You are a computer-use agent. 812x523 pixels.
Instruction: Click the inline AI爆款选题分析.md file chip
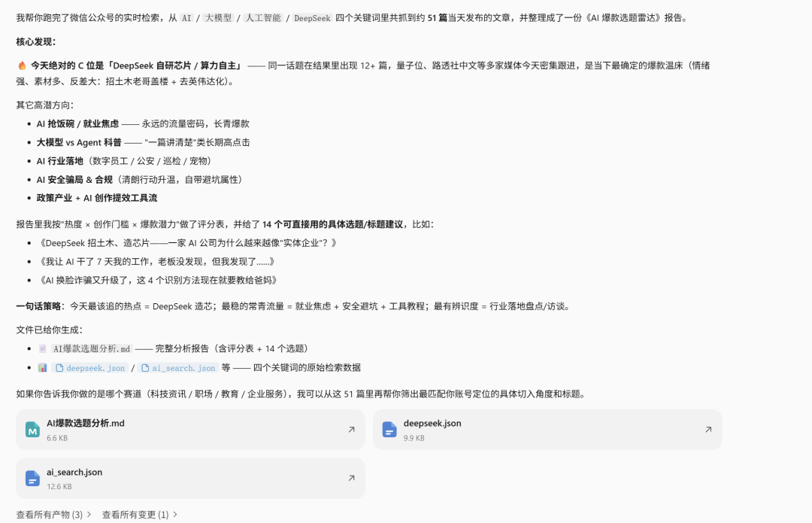coord(92,349)
